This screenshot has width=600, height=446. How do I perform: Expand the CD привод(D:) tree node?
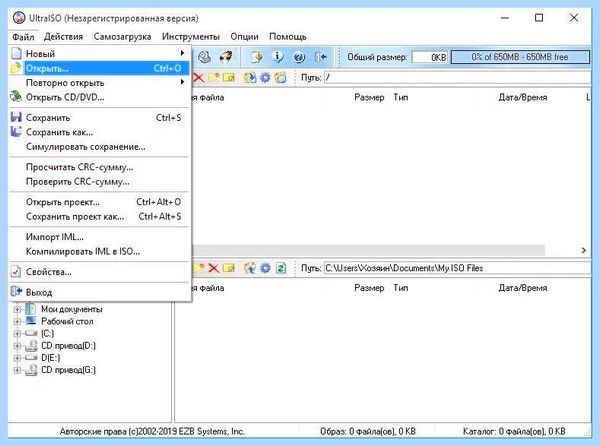(17, 346)
